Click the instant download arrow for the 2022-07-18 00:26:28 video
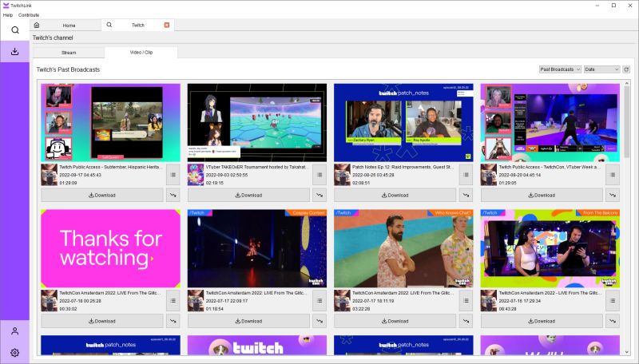 click(173, 321)
